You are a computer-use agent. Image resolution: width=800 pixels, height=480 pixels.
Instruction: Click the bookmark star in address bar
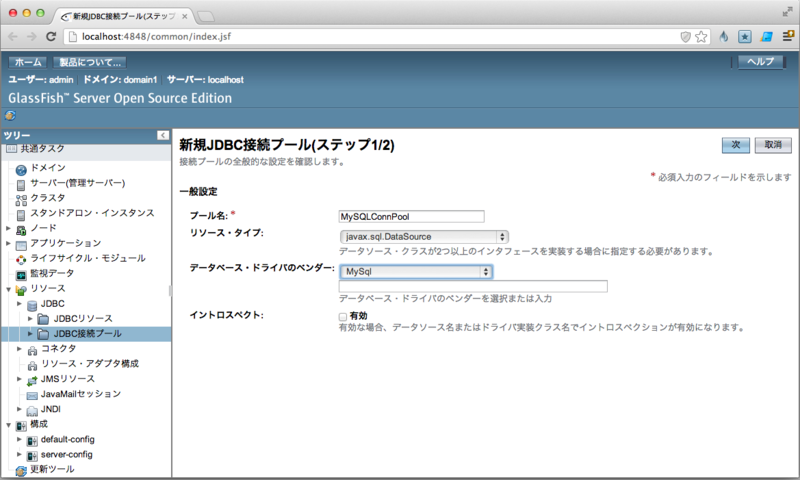point(701,37)
